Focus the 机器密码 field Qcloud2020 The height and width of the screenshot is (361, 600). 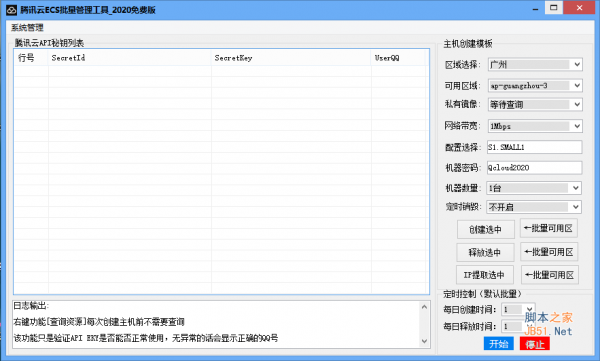coord(534,168)
